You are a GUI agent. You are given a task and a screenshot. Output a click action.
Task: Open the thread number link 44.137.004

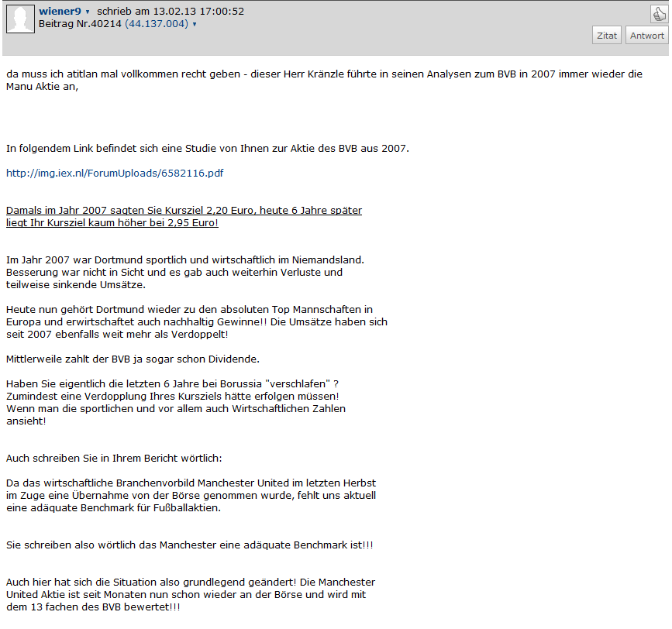pos(157,23)
